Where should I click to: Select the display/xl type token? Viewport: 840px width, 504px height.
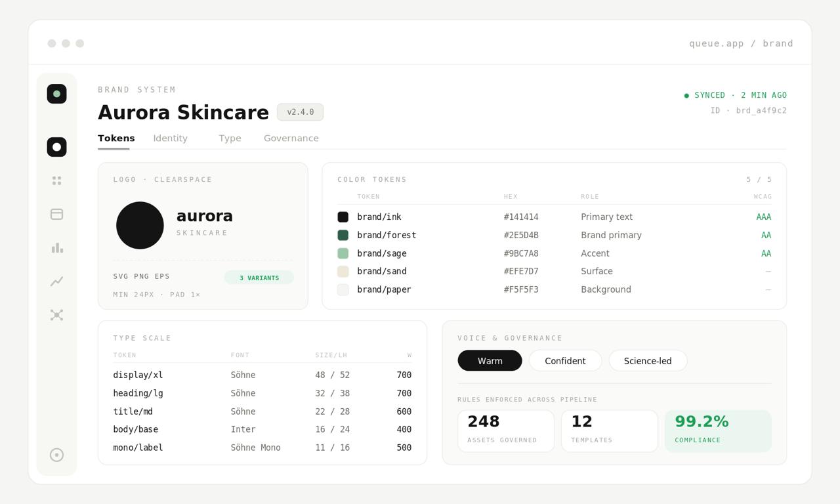(138, 375)
